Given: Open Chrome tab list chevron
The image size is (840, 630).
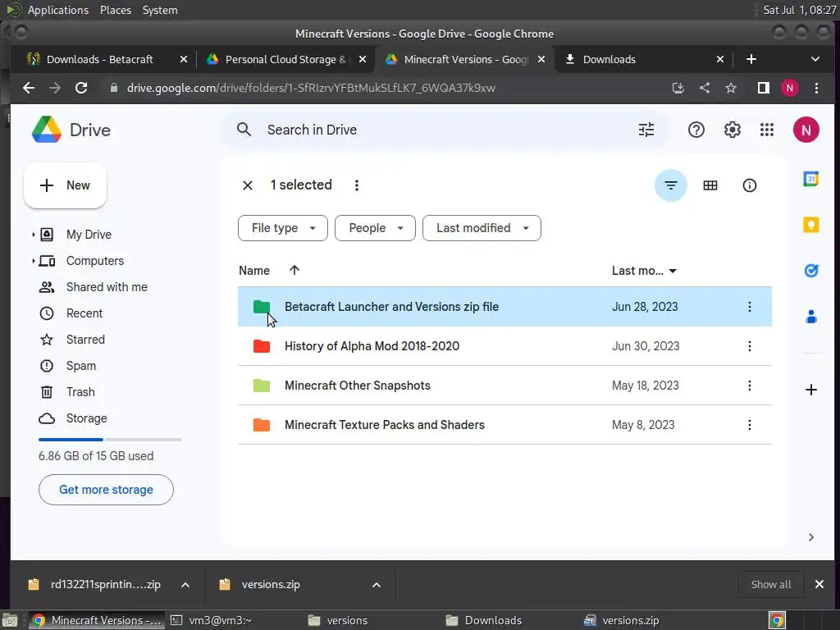Looking at the screenshot, I should click(x=815, y=59).
